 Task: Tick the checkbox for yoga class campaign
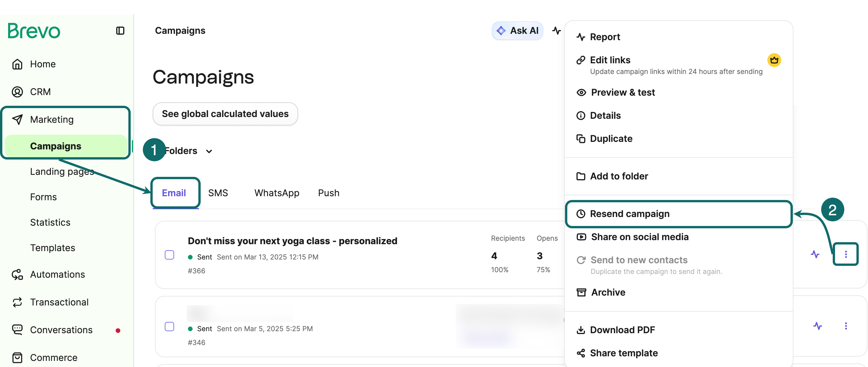[x=169, y=255]
